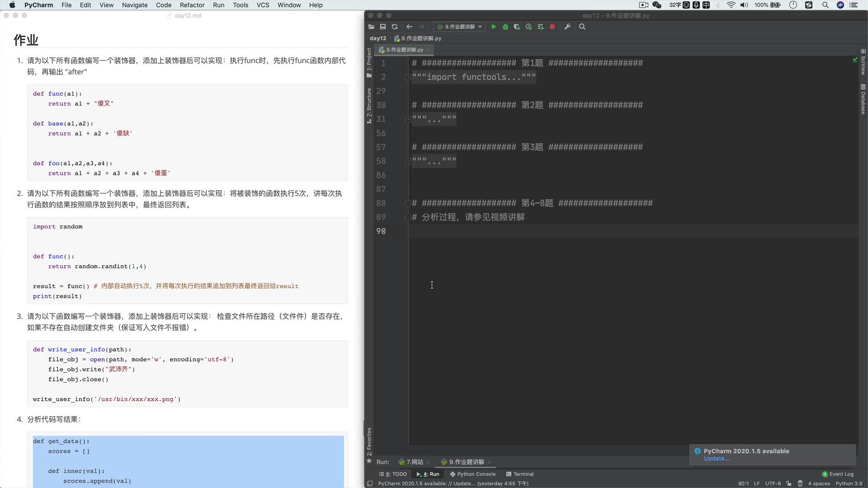Navigate forward with the right arrow
868x488 pixels.
tap(422, 27)
